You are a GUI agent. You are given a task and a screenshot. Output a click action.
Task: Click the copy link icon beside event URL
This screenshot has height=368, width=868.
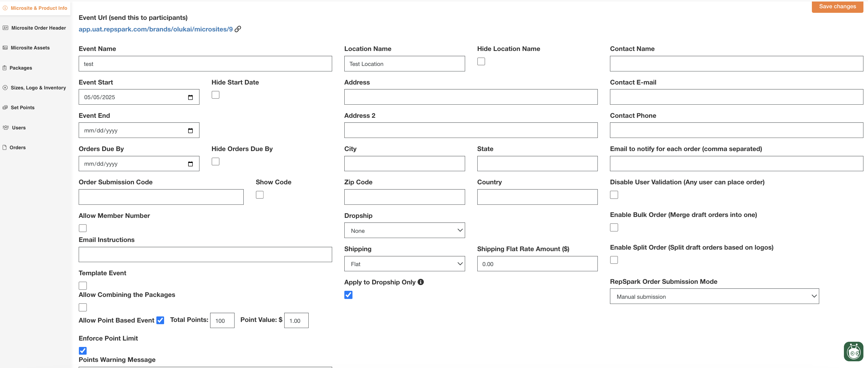tap(238, 29)
